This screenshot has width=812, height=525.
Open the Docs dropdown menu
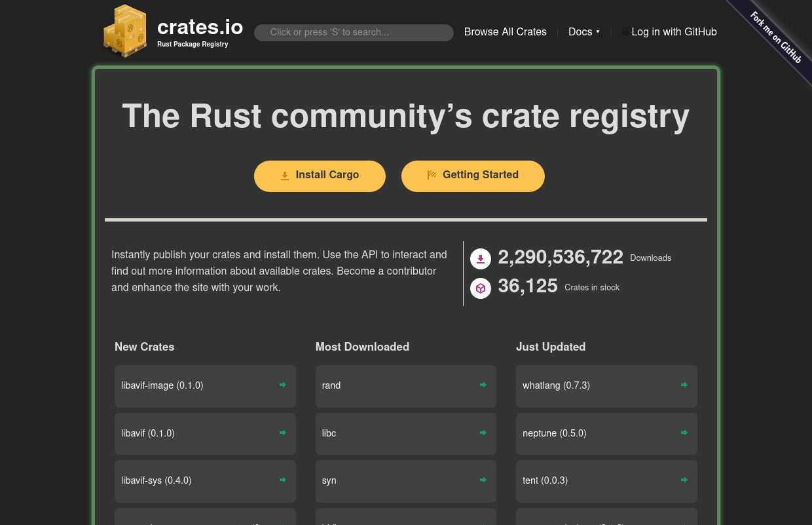[584, 31]
